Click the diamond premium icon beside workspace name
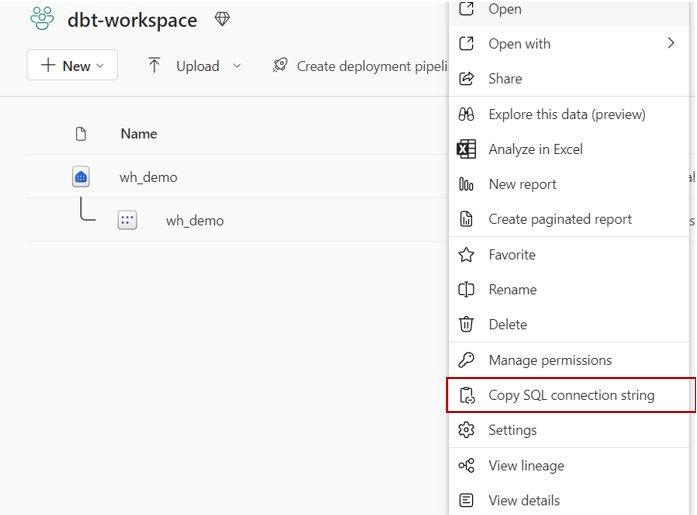This screenshot has width=697, height=515. click(x=222, y=19)
